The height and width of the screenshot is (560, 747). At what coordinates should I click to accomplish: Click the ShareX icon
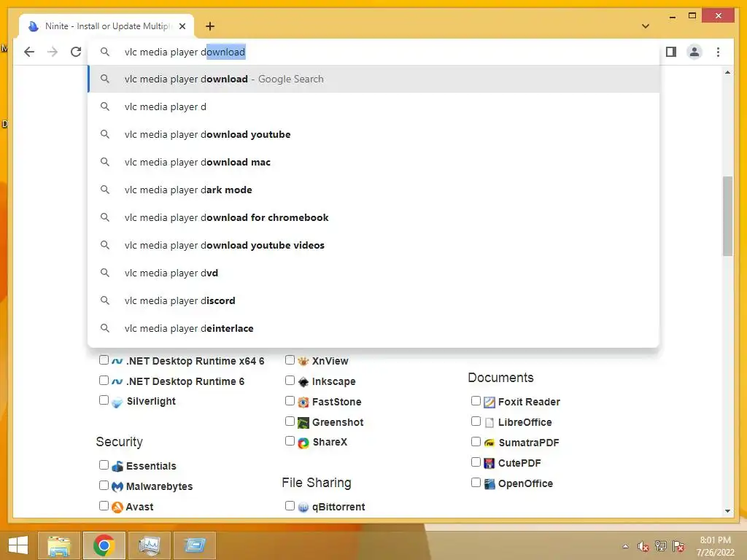(x=303, y=443)
